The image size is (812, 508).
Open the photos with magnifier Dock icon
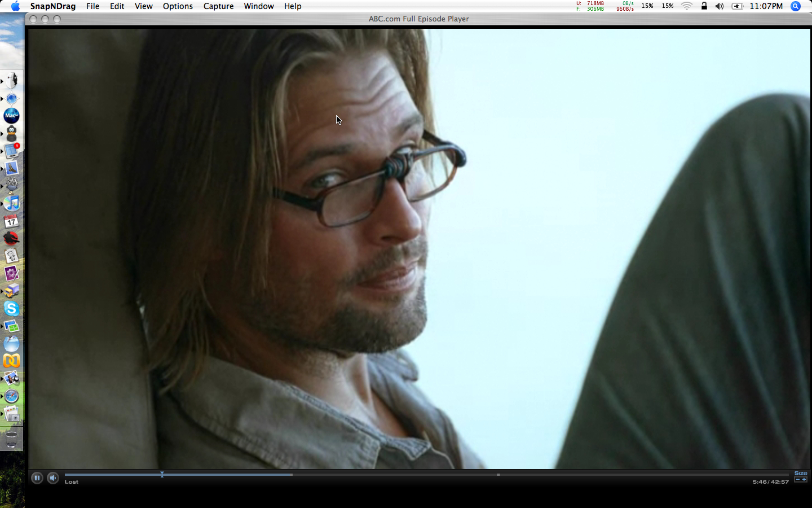[11, 378]
